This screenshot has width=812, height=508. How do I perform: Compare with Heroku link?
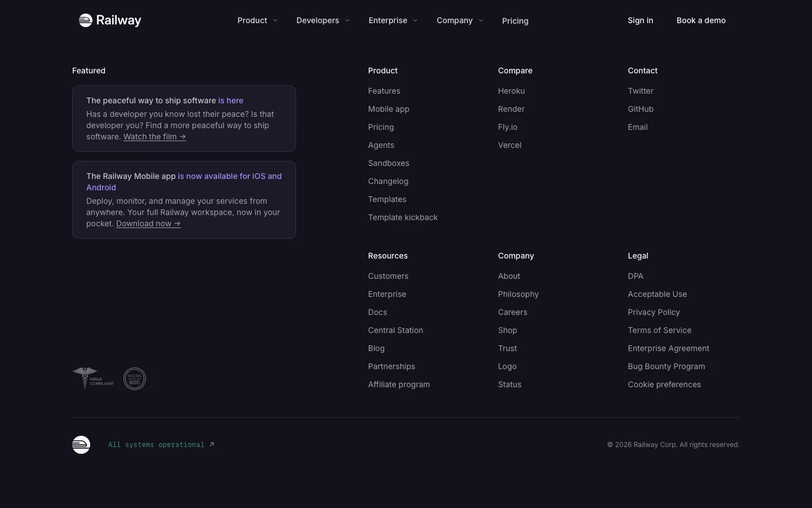click(x=511, y=91)
